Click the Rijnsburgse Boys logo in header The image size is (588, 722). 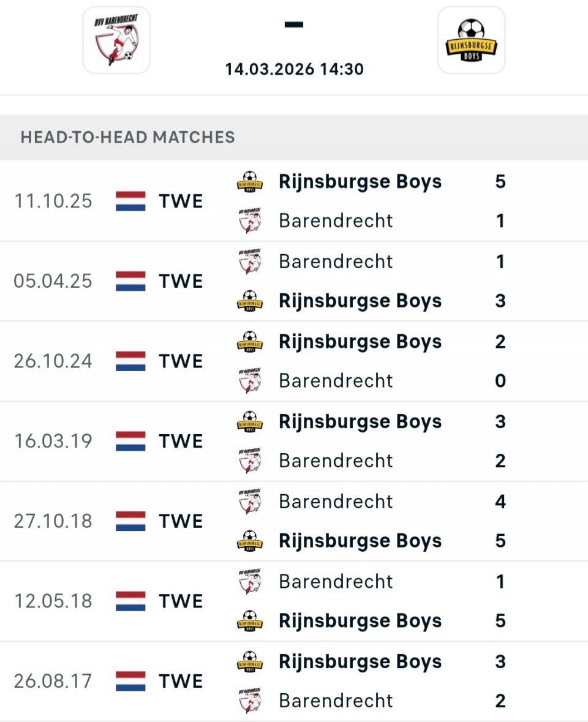pyautogui.click(x=471, y=40)
